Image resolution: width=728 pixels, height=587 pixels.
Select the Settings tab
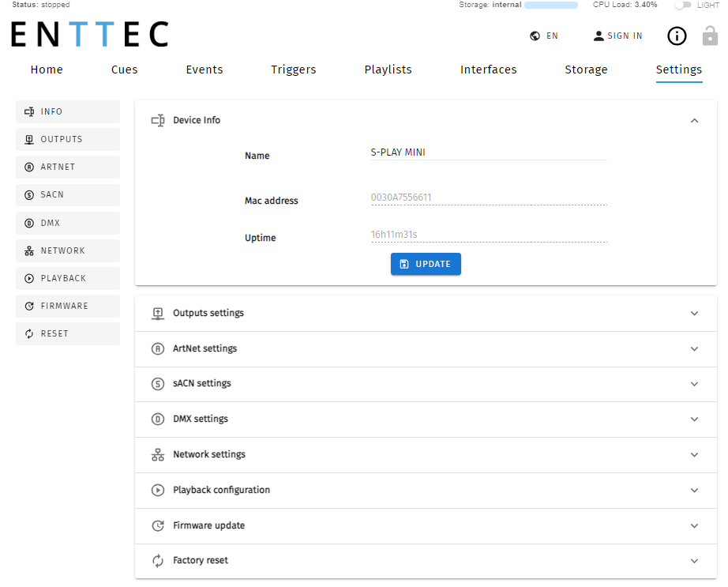[x=679, y=70]
